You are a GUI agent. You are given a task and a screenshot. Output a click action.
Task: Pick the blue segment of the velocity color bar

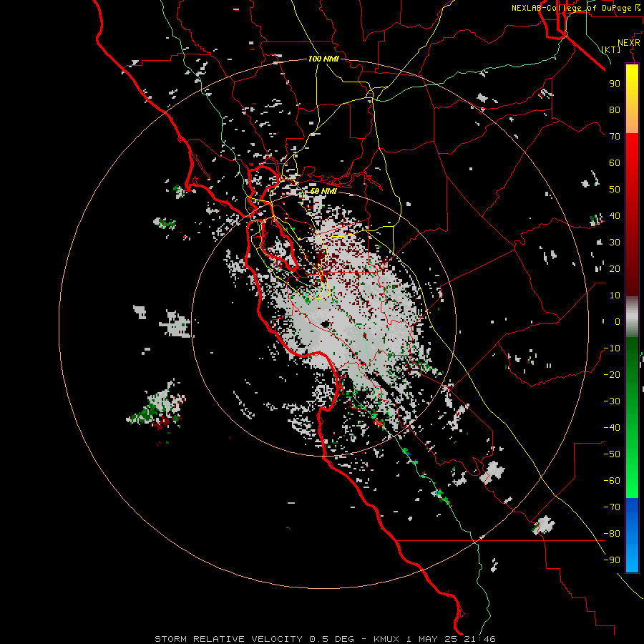point(632,535)
